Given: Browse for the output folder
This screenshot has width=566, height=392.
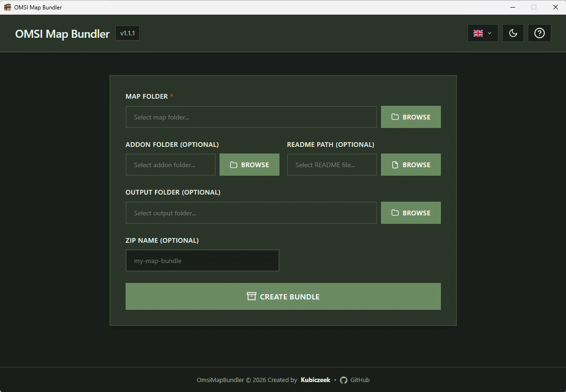Looking at the screenshot, I should point(411,213).
